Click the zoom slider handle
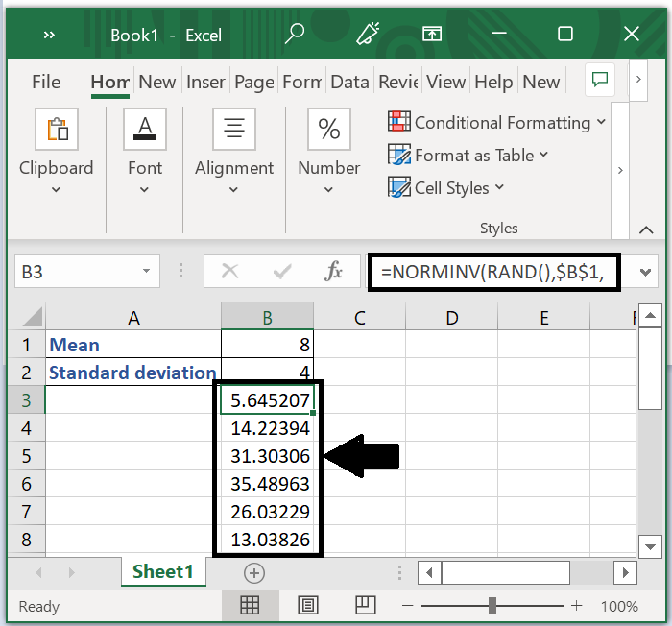 coord(492,606)
